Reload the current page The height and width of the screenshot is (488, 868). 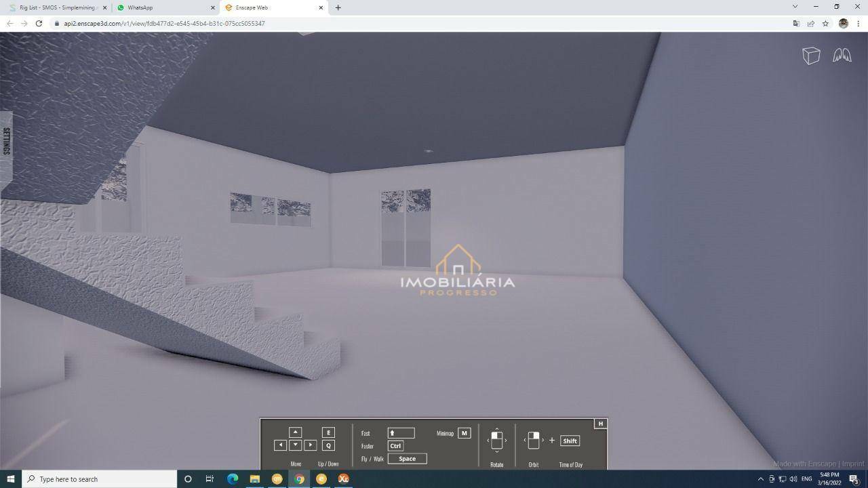[x=39, y=23]
